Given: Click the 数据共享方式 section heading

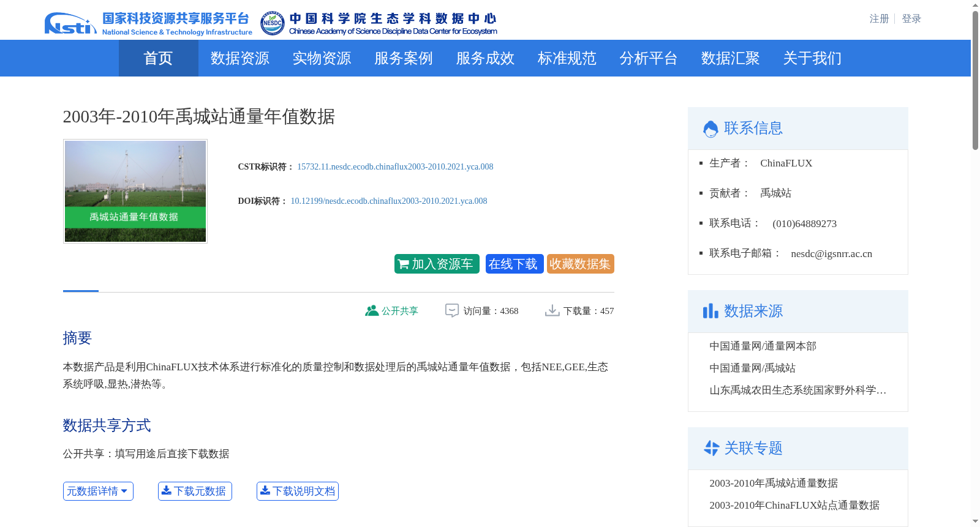Looking at the screenshot, I should (107, 425).
